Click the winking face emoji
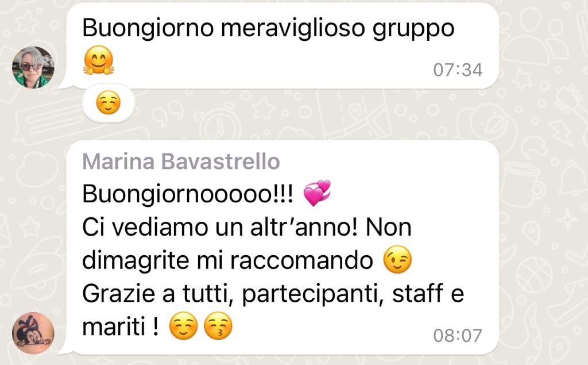588x365 pixels. click(397, 259)
